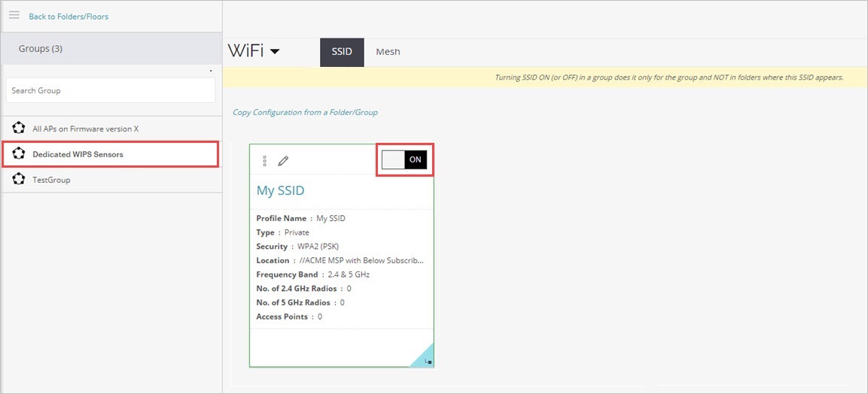
Task: Click the Type : Private row
Action: [283, 232]
